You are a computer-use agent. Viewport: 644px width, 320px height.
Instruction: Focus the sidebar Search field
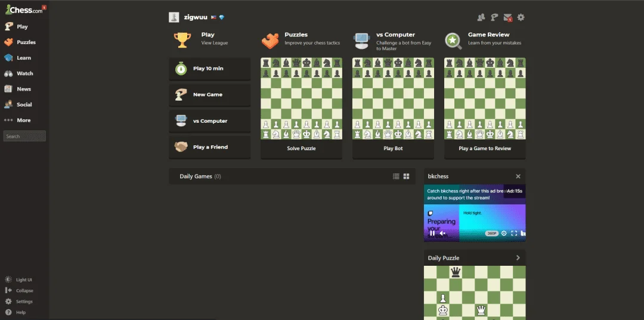tap(24, 136)
